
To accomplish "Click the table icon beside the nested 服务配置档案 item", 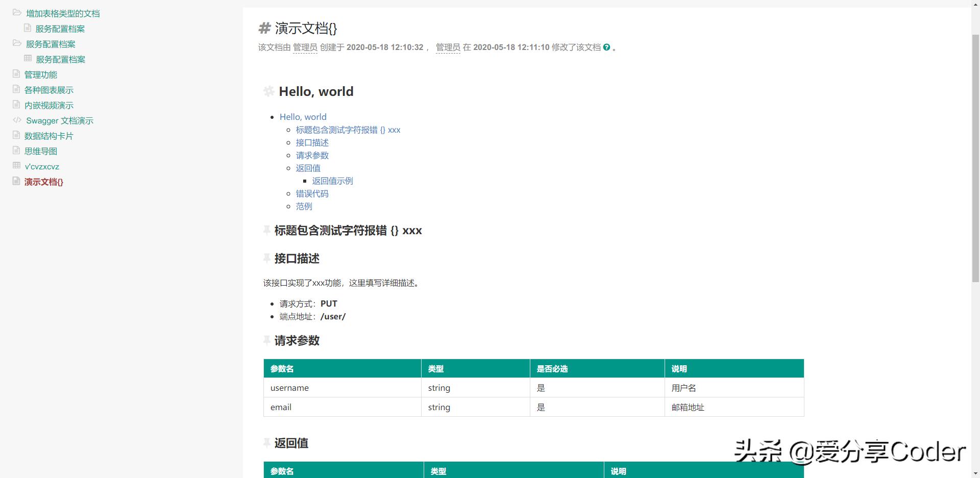I will [28, 58].
